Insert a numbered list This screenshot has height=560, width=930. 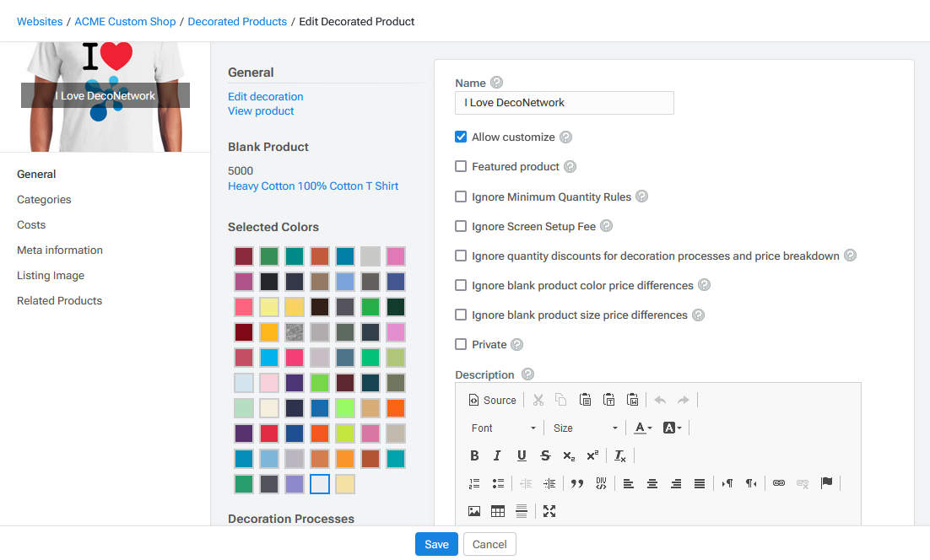tap(474, 483)
